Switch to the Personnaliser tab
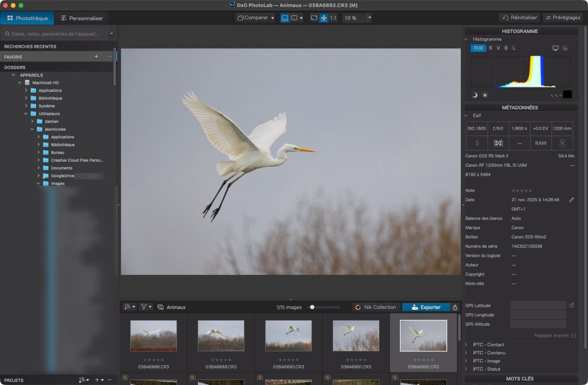The image size is (588, 385). pos(81,18)
